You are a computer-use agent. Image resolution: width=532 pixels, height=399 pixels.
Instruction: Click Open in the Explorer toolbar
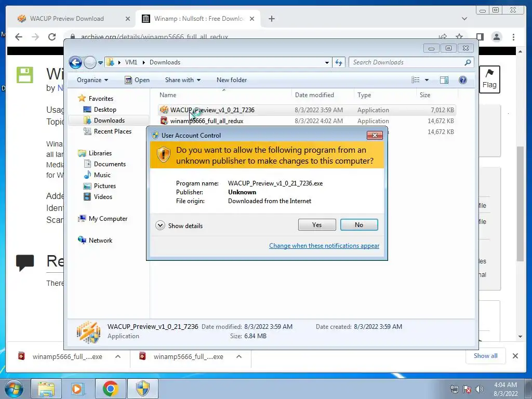[137, 80]
